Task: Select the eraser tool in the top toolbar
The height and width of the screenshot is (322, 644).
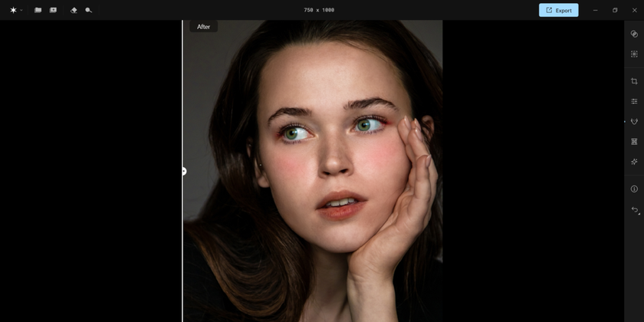Action: [x=74, y=10]
